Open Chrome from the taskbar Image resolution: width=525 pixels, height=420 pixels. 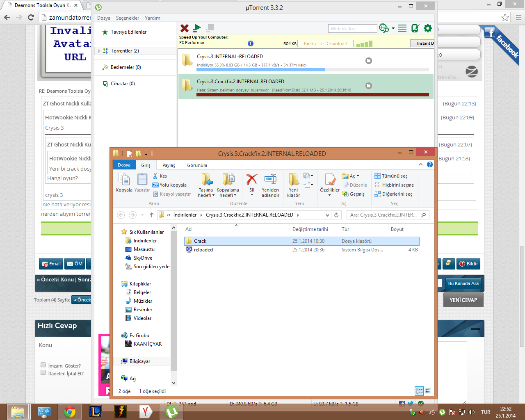click(69, 412)
